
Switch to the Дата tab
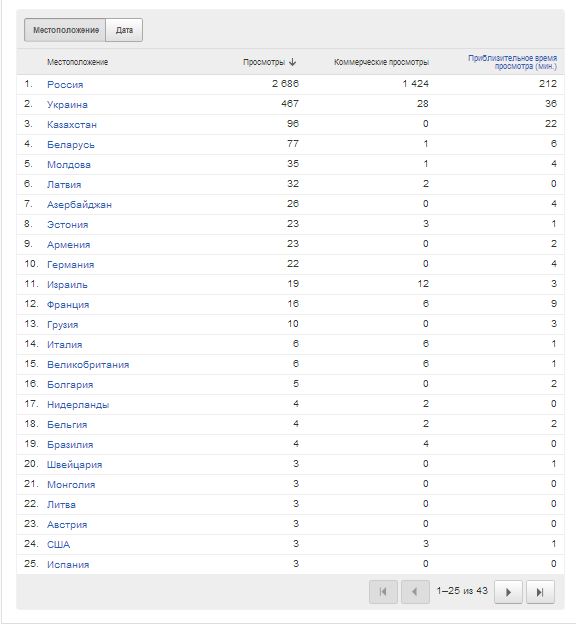point(124,30)
